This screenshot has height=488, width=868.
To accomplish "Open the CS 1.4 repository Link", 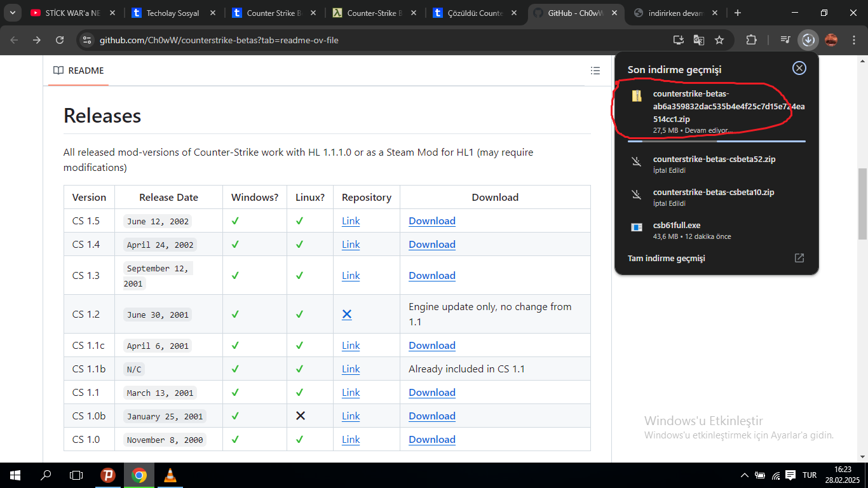I will [351, 245].
